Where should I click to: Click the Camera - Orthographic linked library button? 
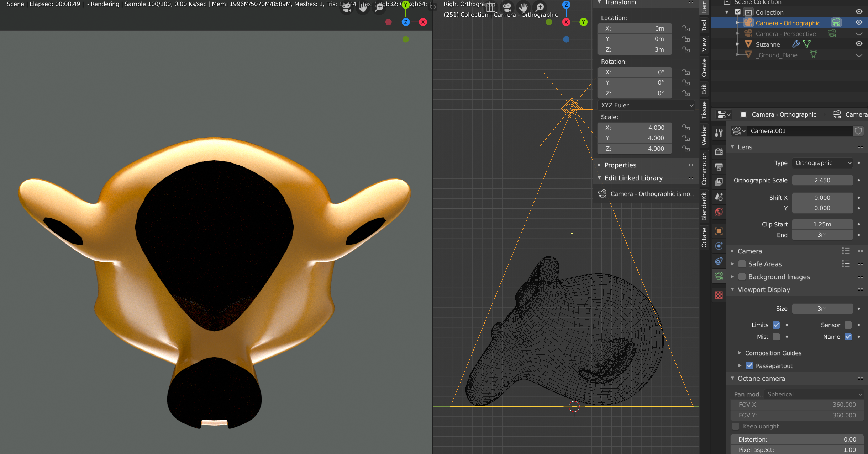646,194
